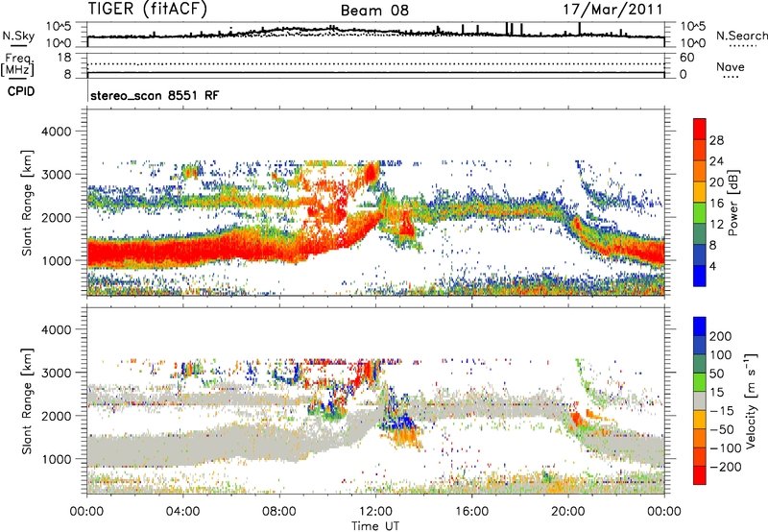
Task: Click the N.Search legend label
Action: 741,36
